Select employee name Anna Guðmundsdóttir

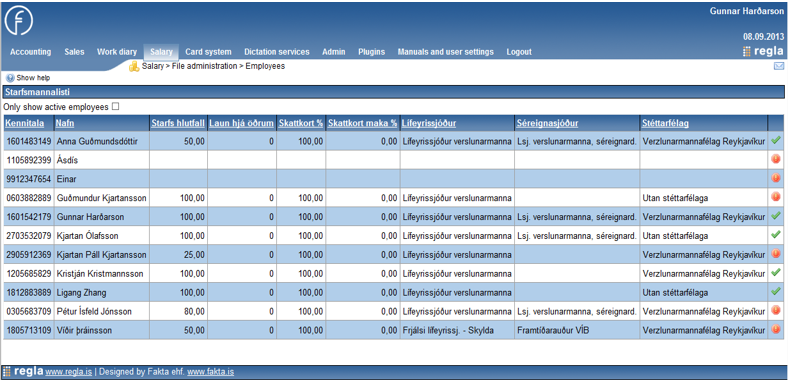pyautogui.click(x=97, y=142)
